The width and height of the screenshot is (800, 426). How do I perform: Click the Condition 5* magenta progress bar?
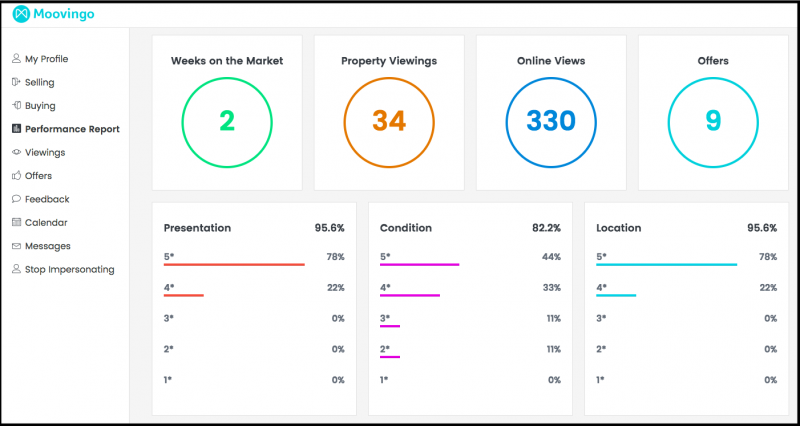[x=419, y=265]
